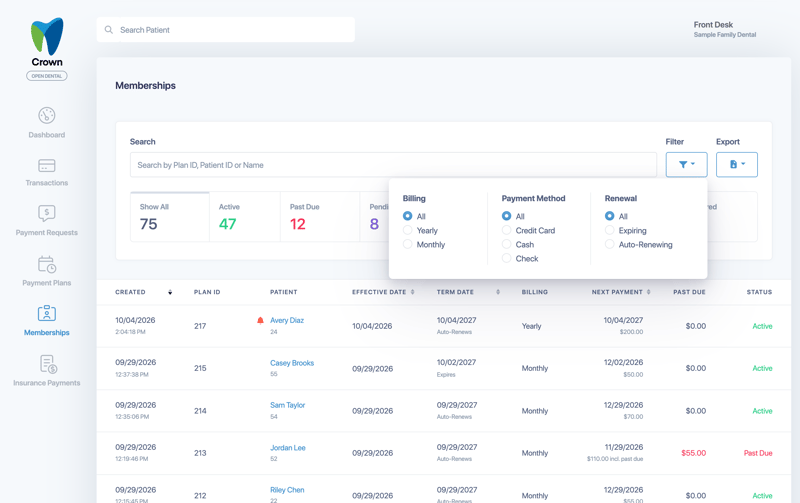Viewport: 800px width, 503px height.
Task: Select the Show All tab
Action: pos(170,216)
